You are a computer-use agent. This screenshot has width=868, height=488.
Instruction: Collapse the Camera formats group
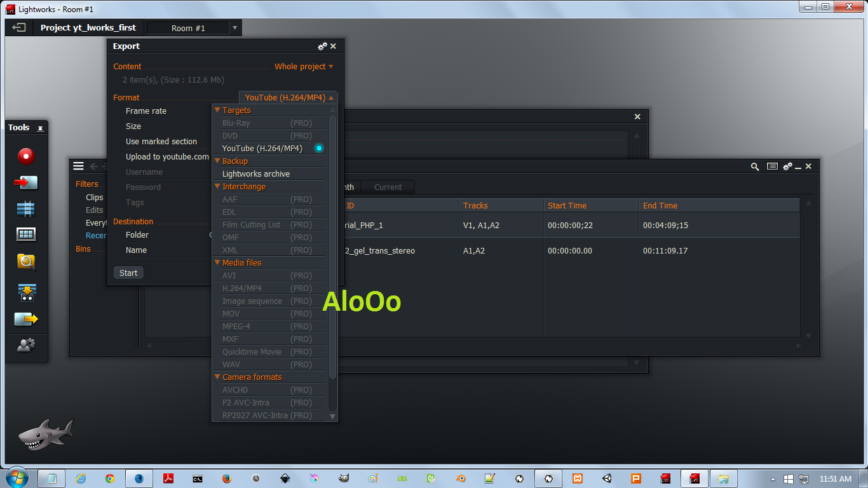tap(217, 377)
